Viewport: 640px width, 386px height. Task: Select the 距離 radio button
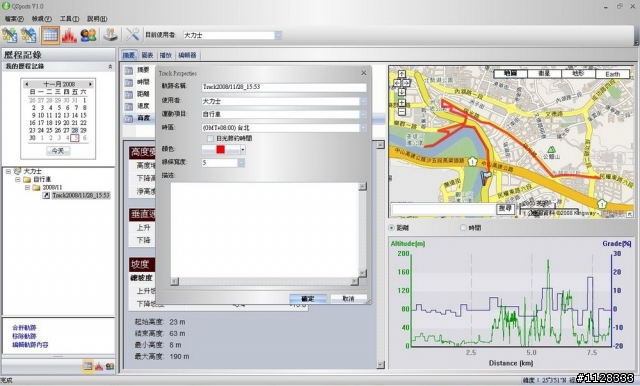tap(391, 228)
